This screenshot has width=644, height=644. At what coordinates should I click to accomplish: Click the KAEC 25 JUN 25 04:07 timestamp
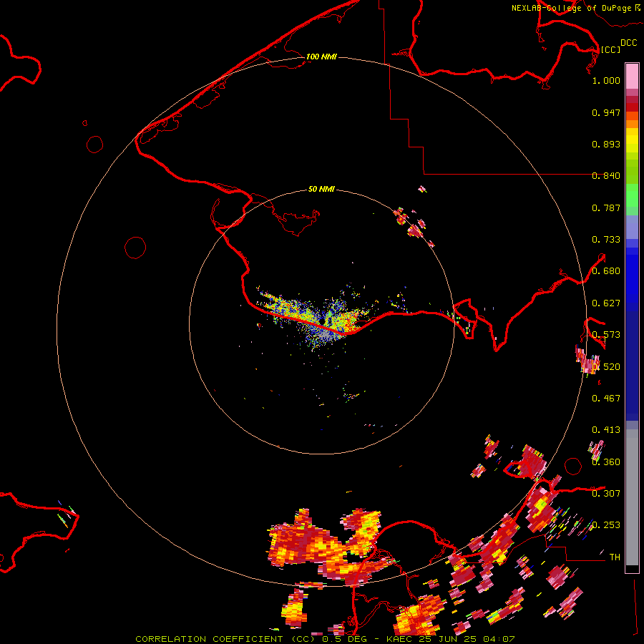coord(451,639)
